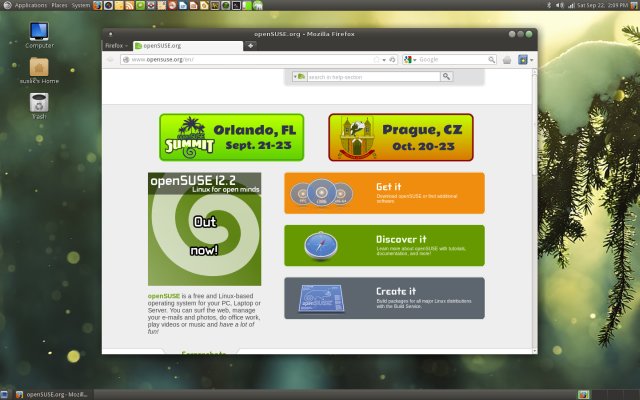The width and height of the screenshot is (640, 400).
Task: Click the openSUSE 12.2 Out now image
Action: pos(204,229)
